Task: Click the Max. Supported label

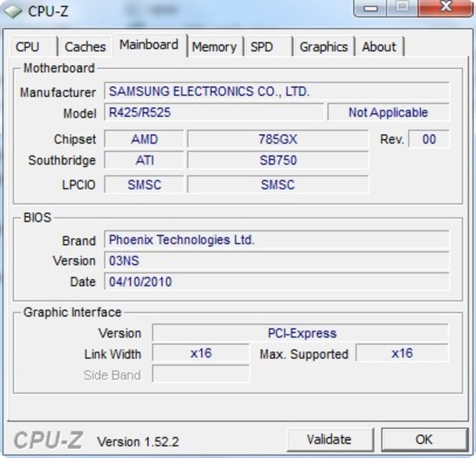Action: (x=304, y=354)
